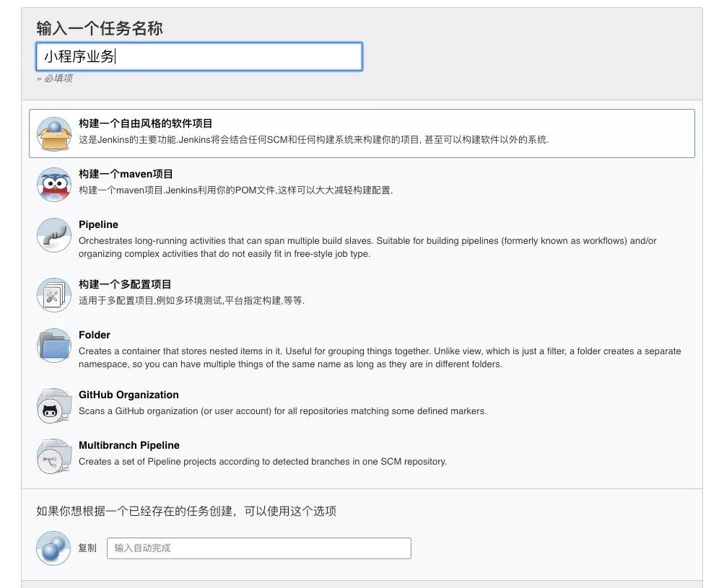Select 构建一个maven项目 option title

[x=126, y=174]
